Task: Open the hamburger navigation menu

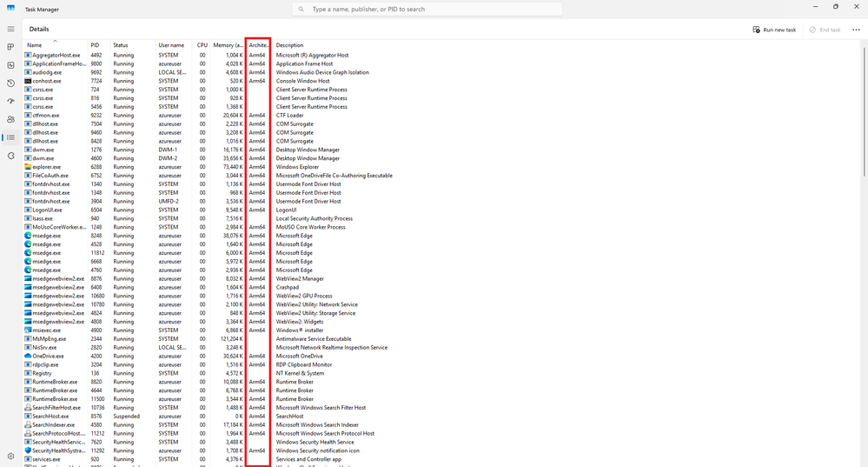Action: pyautogui.click(x=10, y=29)
